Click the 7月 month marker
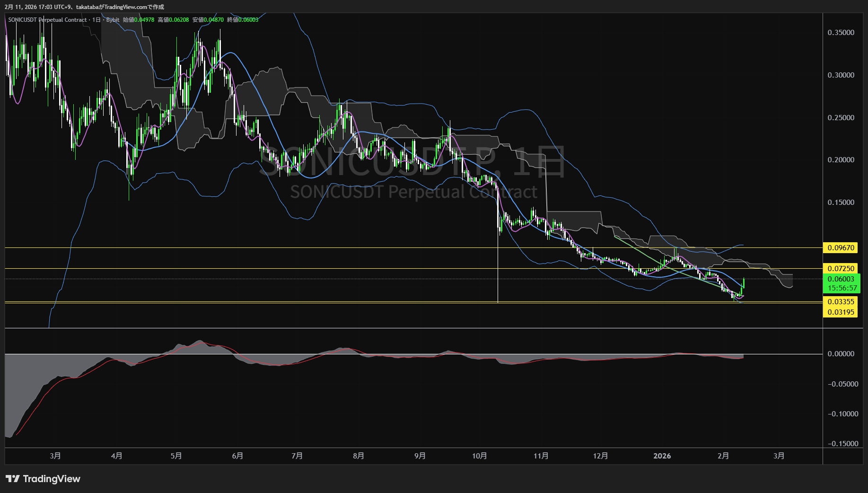Viewport: 868px width, 493px height. coord(297,456)
